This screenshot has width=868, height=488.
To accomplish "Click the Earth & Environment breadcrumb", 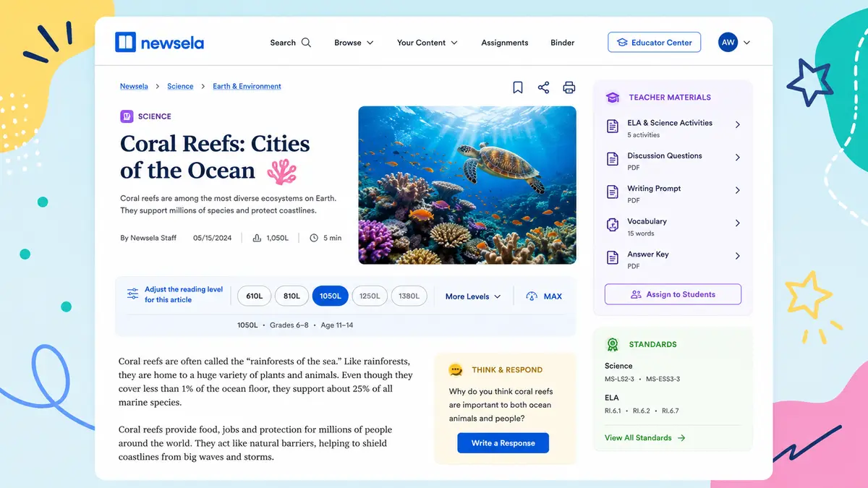I will pyautogui.click(x=247, y=86).
